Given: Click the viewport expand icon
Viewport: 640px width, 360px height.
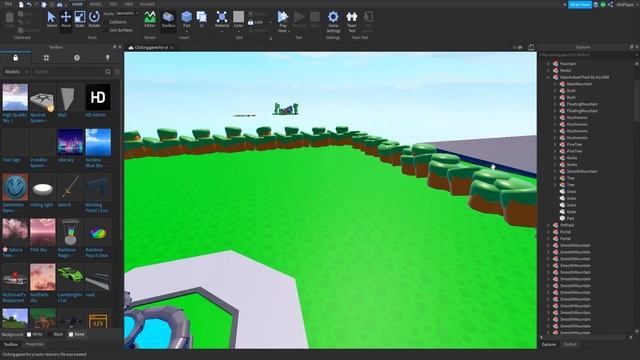Looking at the screenshot, I should (531, 47).
